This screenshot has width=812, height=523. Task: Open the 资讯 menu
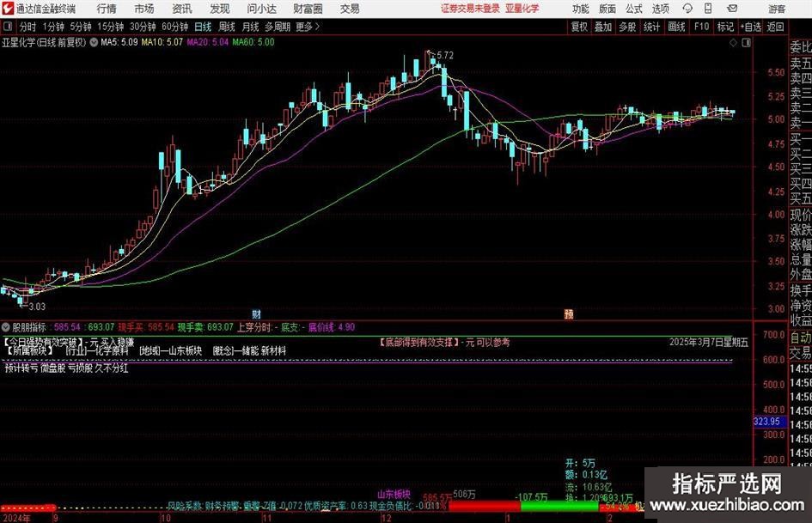click(182, 9)
